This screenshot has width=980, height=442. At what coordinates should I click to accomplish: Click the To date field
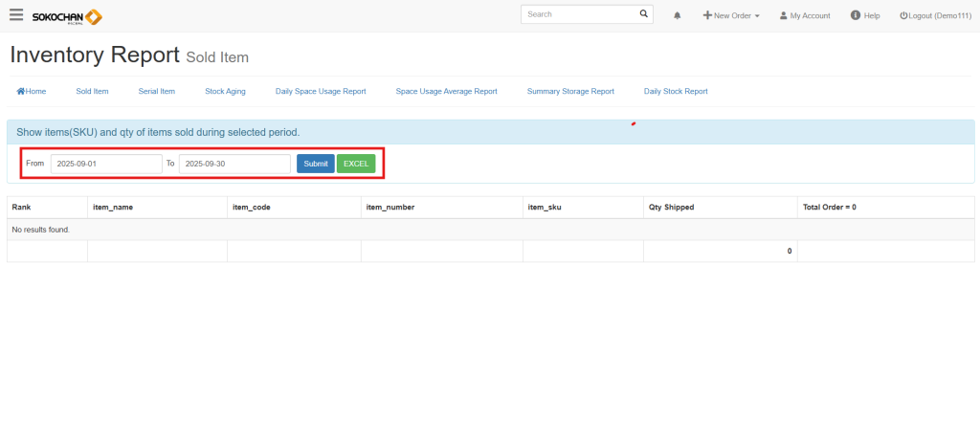(x=234, y=164)
